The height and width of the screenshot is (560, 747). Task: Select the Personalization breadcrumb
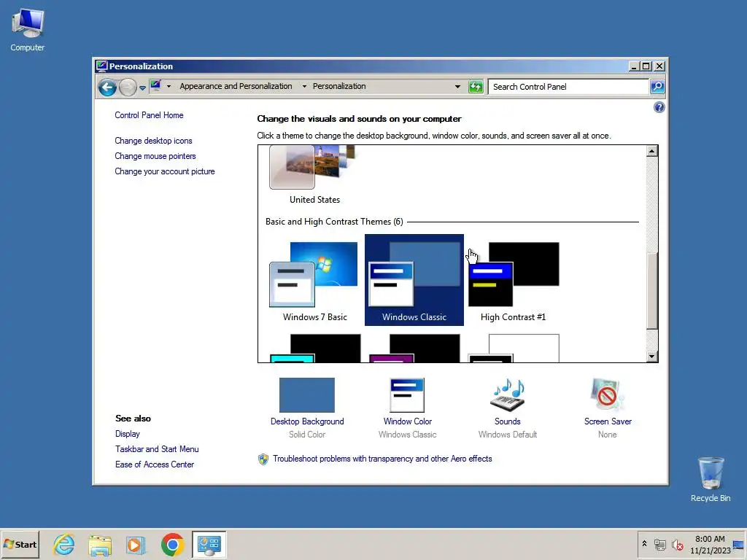[339, 86]
